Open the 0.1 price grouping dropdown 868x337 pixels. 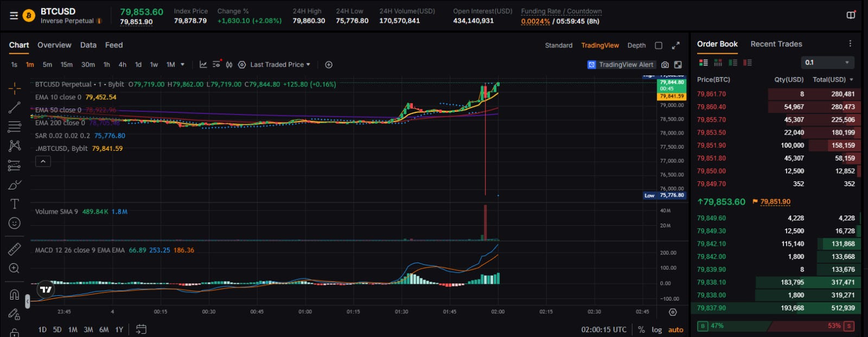coord(827,62)
